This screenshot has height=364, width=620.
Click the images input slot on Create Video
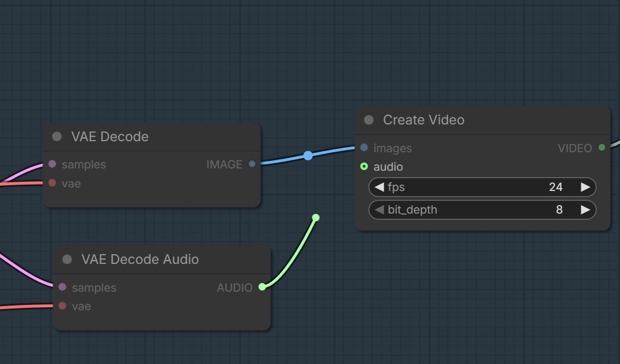[x=364, y=148]
